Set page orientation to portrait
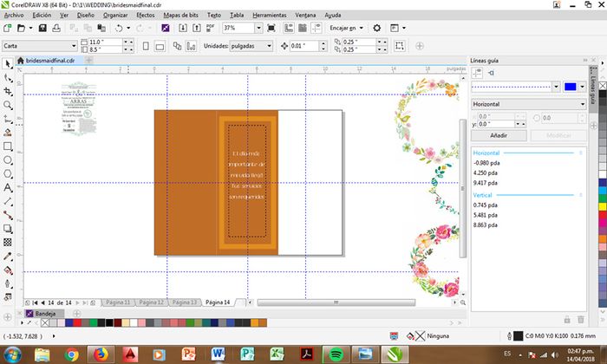 (144, 45)
